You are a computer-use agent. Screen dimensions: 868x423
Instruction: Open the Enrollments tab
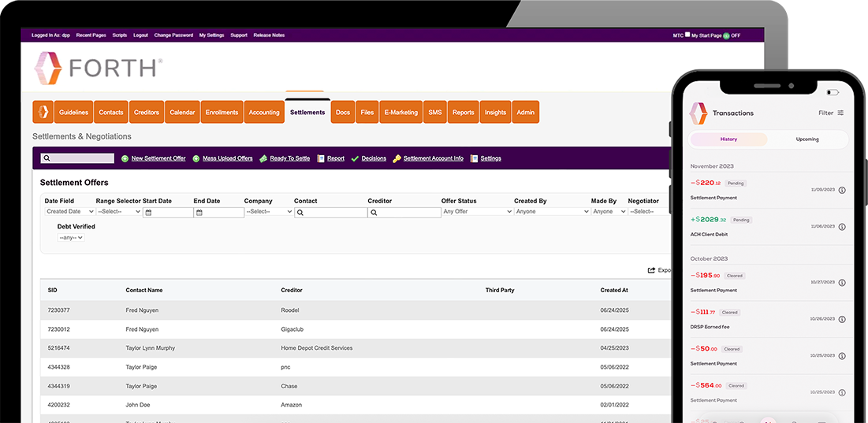coord(222,112)
